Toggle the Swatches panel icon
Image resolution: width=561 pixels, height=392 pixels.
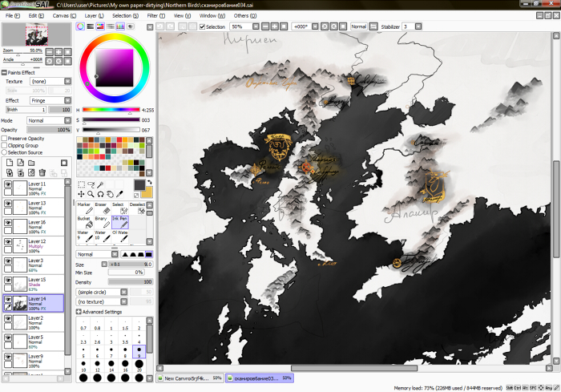click(x=120, y=26)
